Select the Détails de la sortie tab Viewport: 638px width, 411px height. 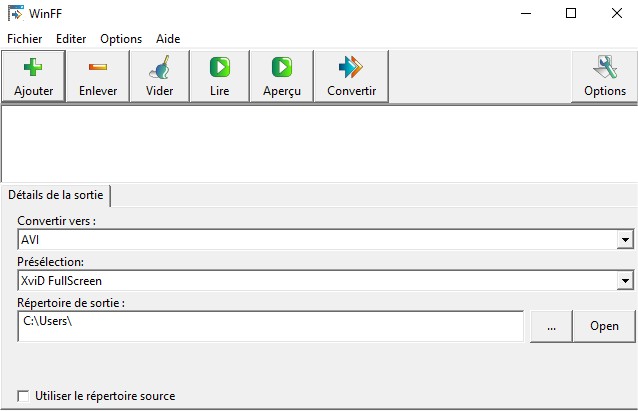tap(56, 195)
